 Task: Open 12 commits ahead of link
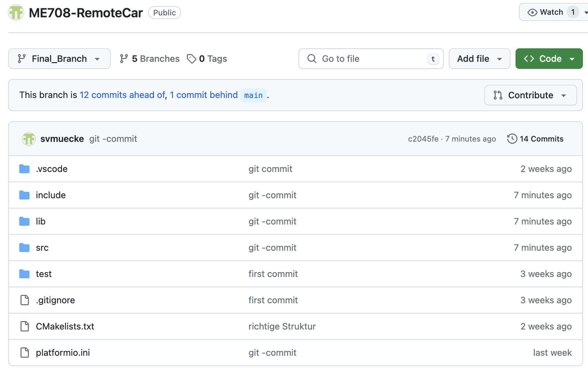[122, 95]
